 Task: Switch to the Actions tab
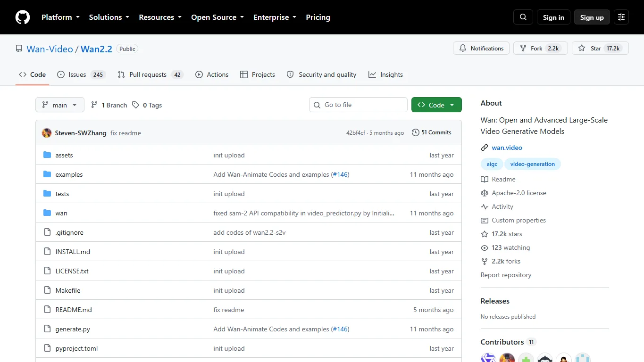point(212,74)
